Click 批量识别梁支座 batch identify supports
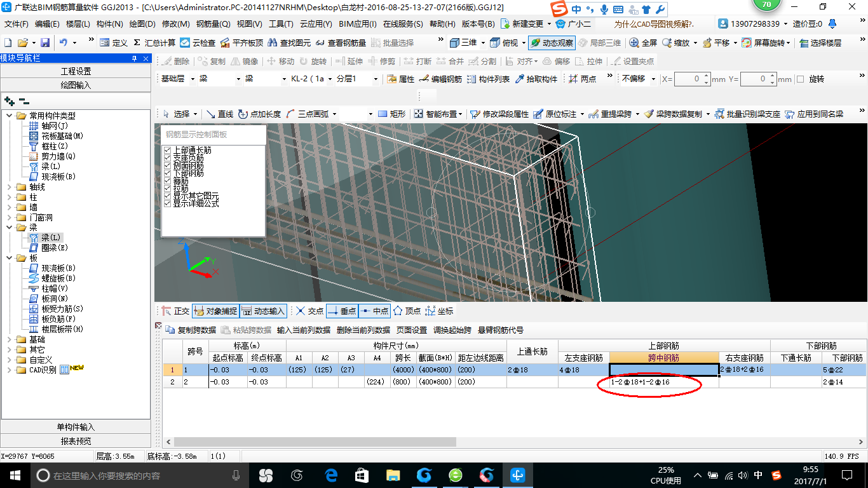The height and width of the screenshot is (488, 868). coord(747,114)
